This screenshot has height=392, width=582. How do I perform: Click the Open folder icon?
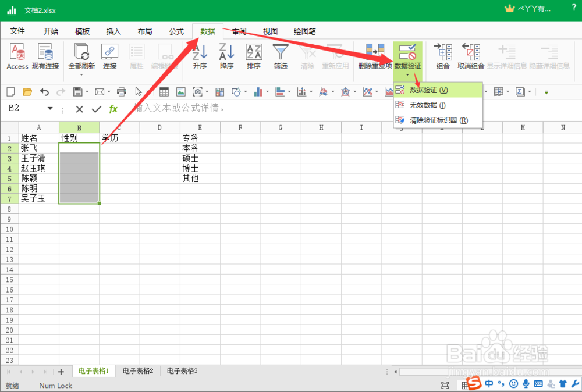click(27, 92)
